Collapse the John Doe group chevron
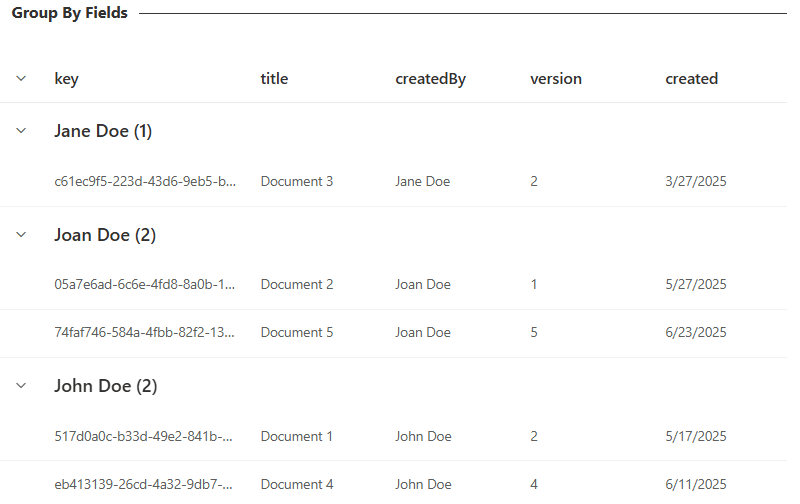Image resolution: width=800 pixels, height=504 pixels. [22, 386]
